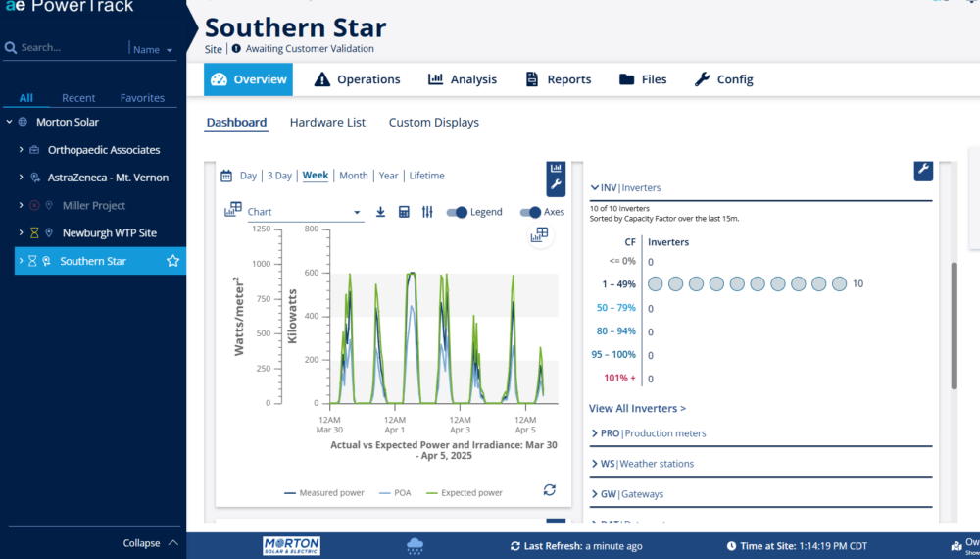
Task: Toggle the Axes switch
Action: [x=530, y=212]
